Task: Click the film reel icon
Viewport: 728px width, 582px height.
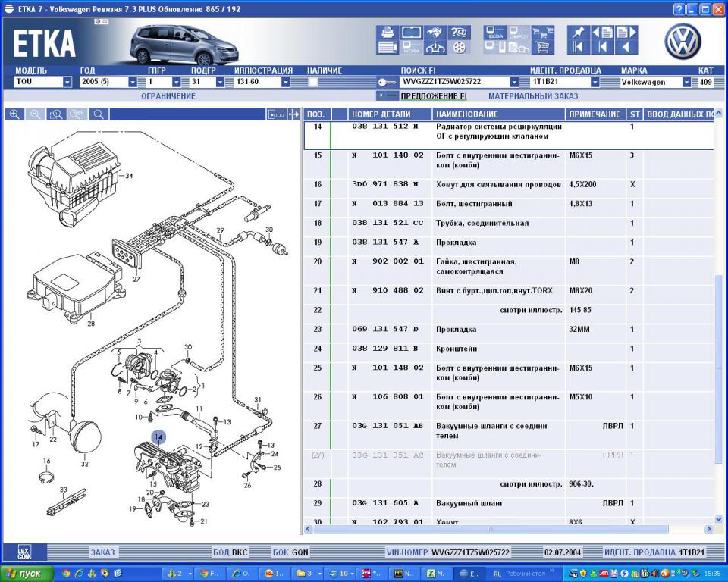Action: coord(459,47)
